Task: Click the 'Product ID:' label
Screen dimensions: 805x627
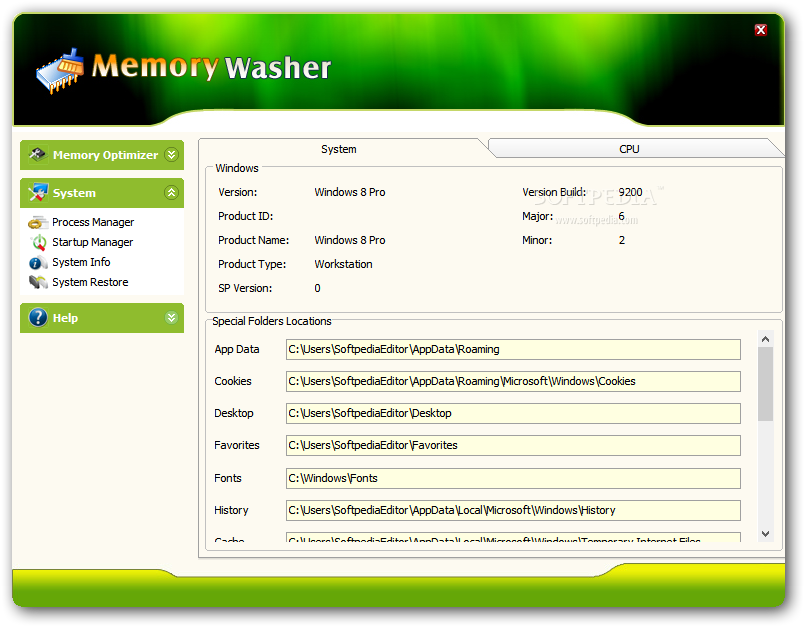Action: (245, 216)
